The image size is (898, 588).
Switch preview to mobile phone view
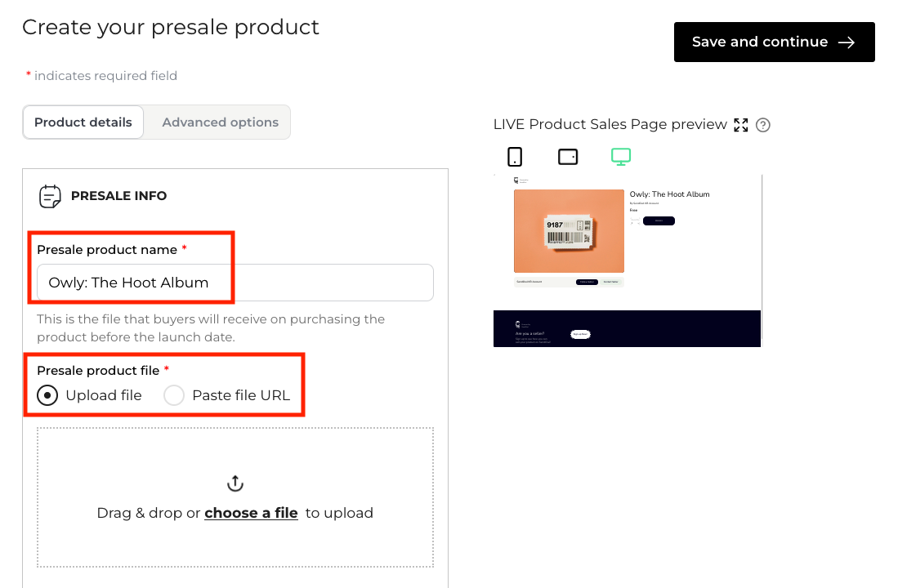pyautogui.click(x=515, y=157)
